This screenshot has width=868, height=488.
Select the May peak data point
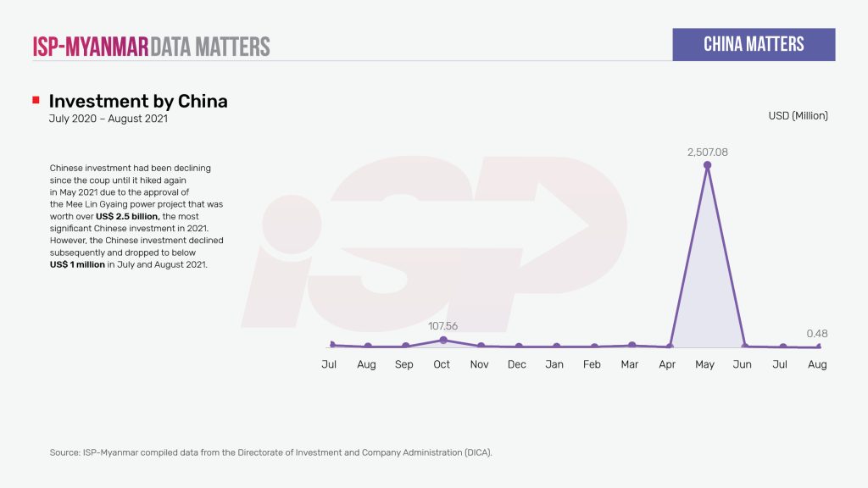[707, 165]
